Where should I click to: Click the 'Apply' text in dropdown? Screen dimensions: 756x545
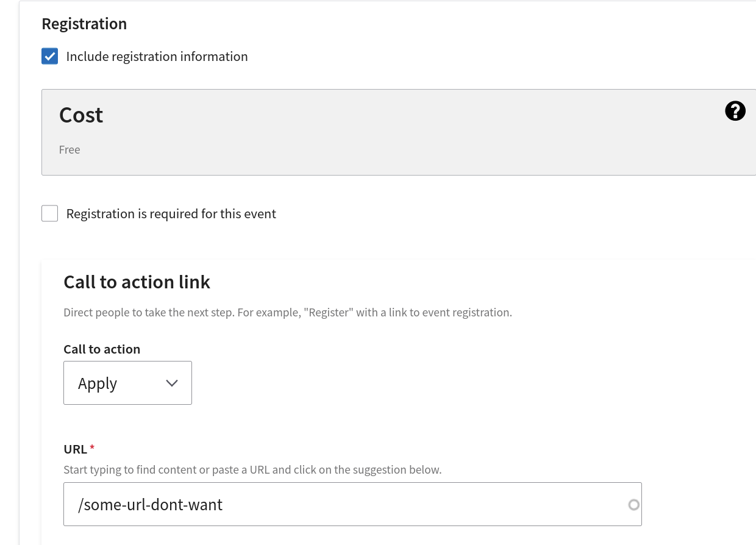click(x=98, y=383)
